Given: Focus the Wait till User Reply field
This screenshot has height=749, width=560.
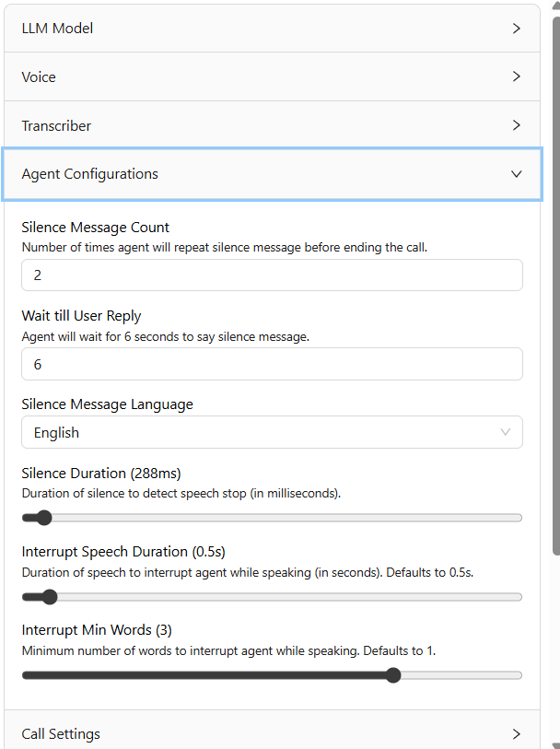Looking at the screenshot, I should (272, 364).
